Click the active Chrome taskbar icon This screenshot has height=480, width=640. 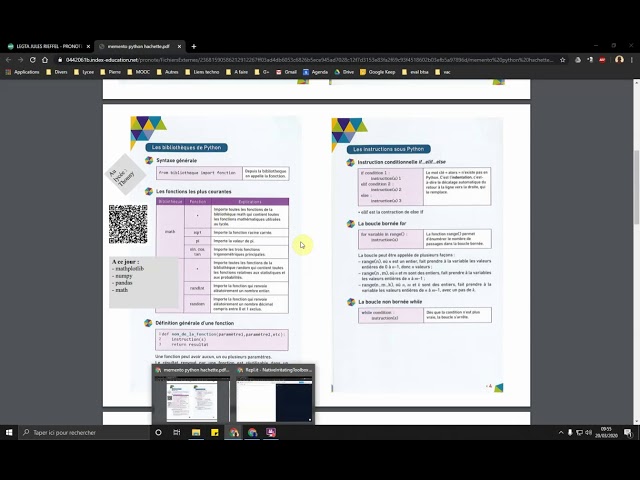[233, 432]
